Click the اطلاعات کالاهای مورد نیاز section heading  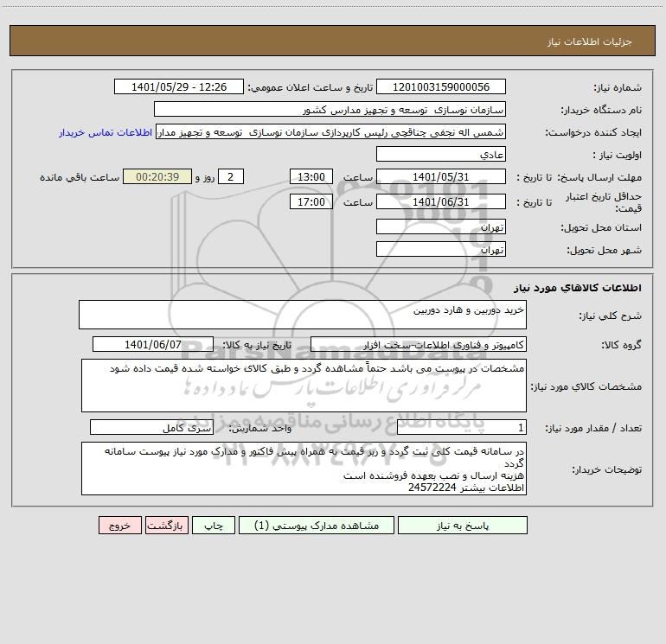[x=578, y=288]
